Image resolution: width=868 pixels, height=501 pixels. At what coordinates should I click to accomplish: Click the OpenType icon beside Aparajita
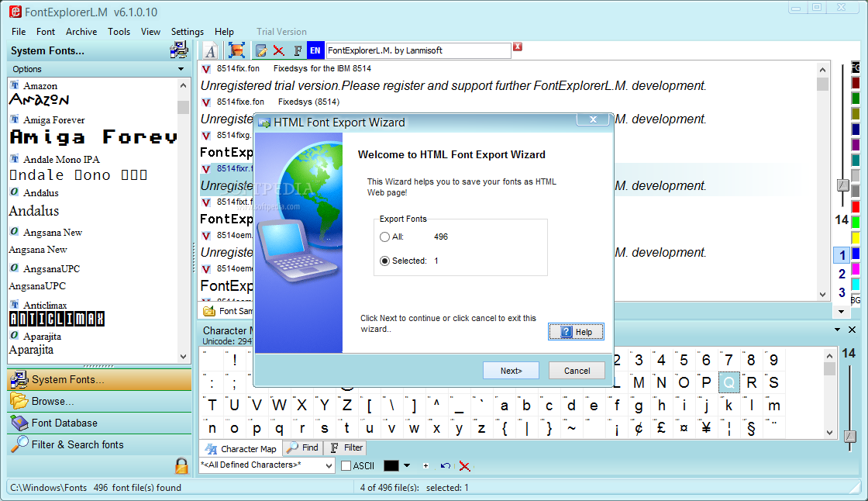coord(15,336)
